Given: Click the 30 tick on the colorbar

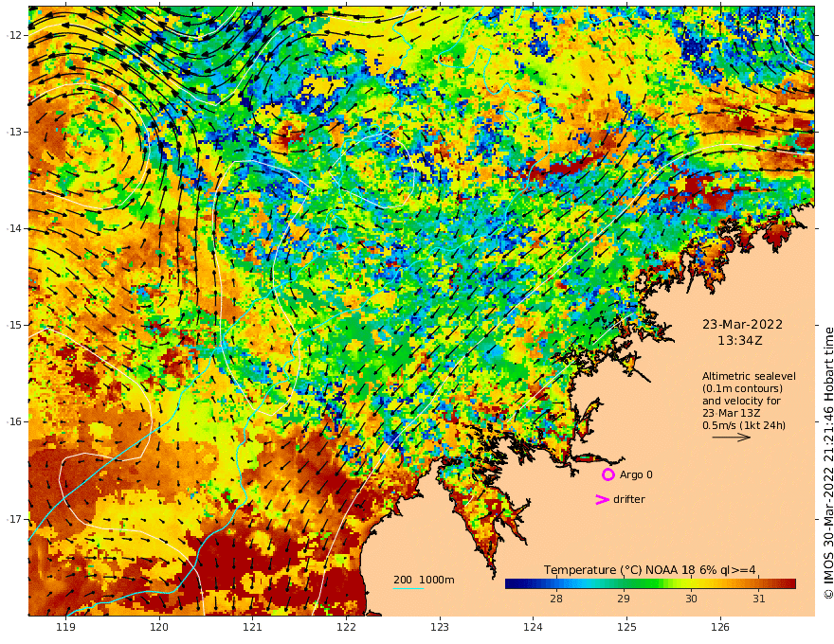Looking at the screenshot, I should pyautogui.click(x=691, y=599).
